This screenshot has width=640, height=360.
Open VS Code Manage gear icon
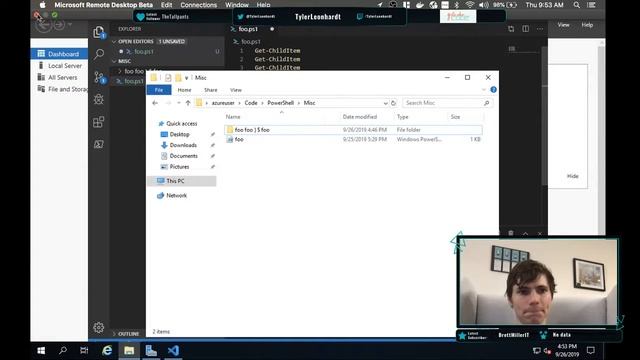click(98, 327)
